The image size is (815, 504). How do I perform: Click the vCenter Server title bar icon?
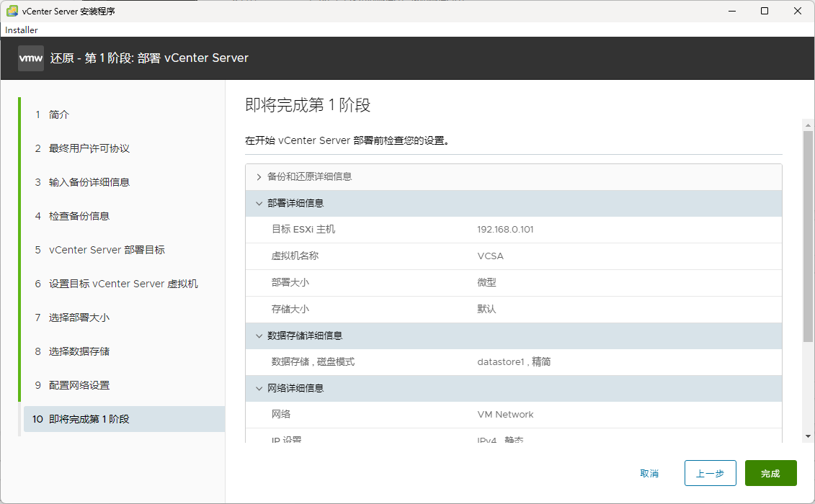pos(12,11)
